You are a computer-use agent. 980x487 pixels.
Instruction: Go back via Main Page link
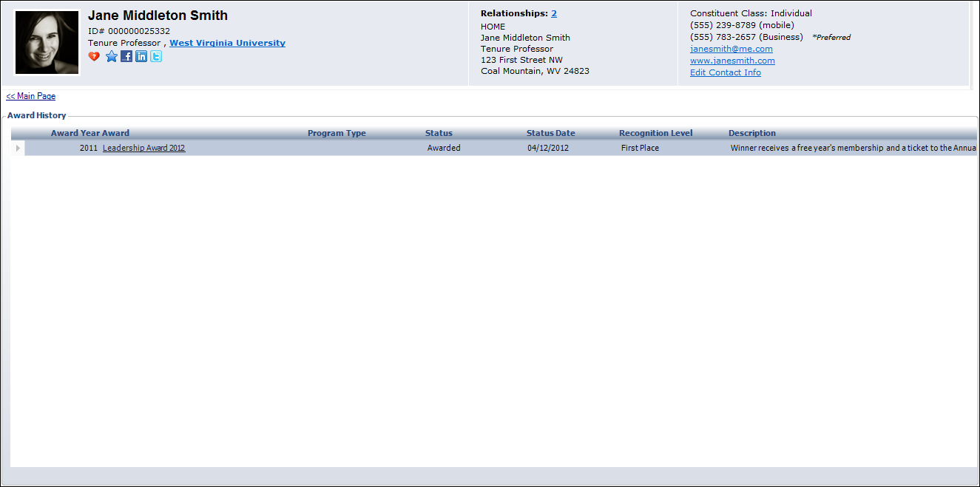coord(31,96)
